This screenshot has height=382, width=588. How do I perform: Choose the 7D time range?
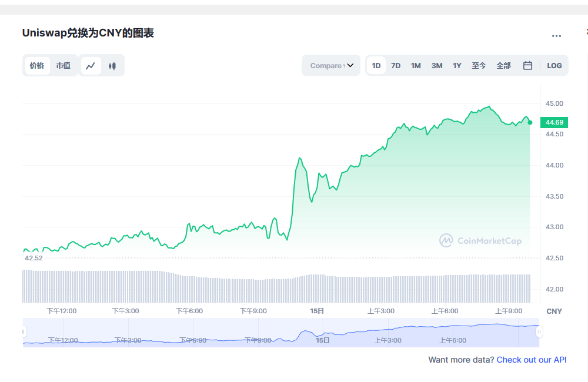(x=396, y=66)
